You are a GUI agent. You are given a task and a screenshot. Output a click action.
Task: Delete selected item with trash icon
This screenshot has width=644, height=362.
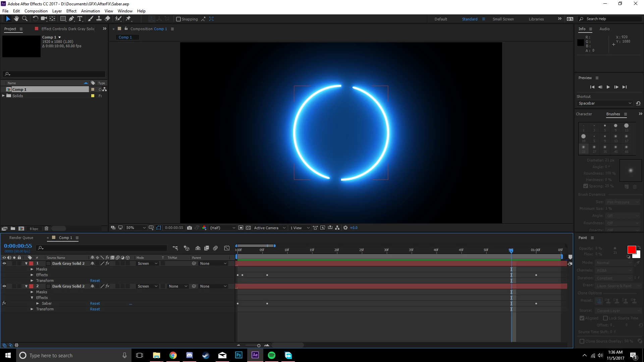pyautogui.click(x=47, y=229)
